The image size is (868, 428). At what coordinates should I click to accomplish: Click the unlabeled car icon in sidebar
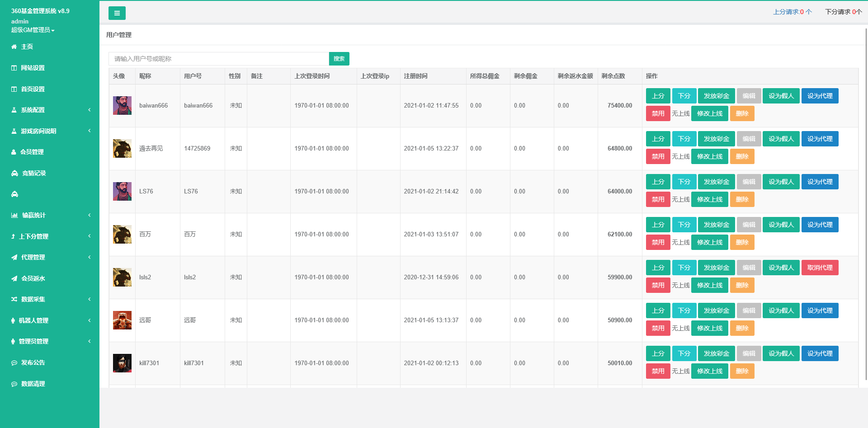(x=14, y=194)
